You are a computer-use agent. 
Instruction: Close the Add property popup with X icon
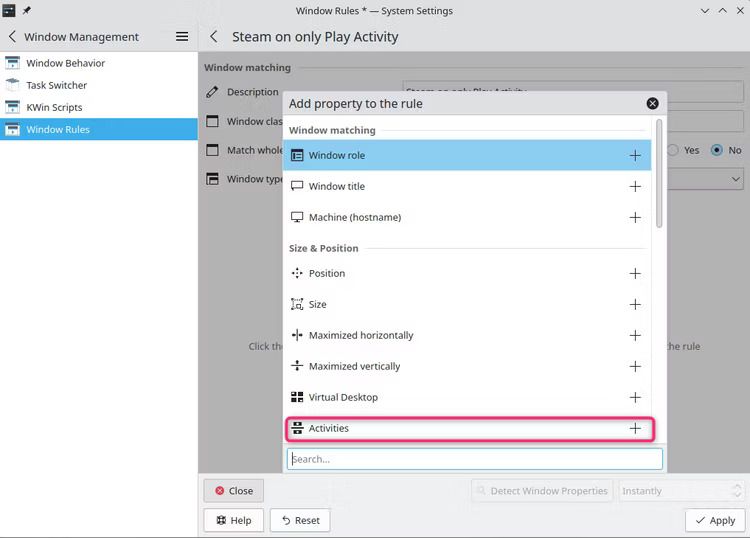coord(652,104)
